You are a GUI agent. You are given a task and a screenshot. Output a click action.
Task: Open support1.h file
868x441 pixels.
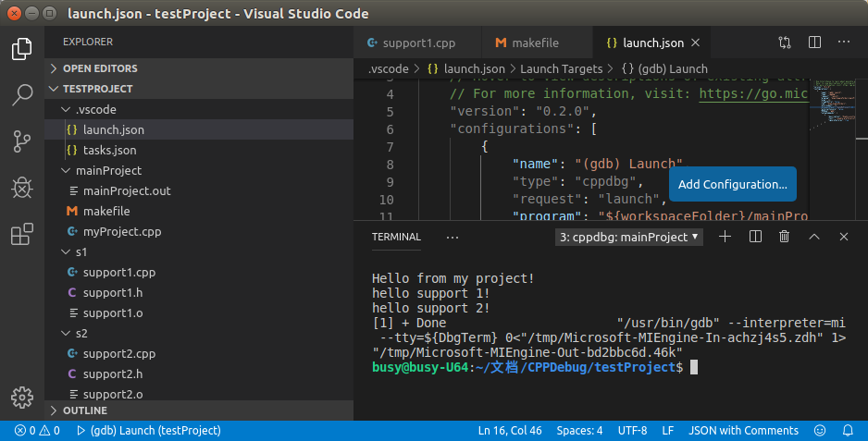click(x=199, y=293)
